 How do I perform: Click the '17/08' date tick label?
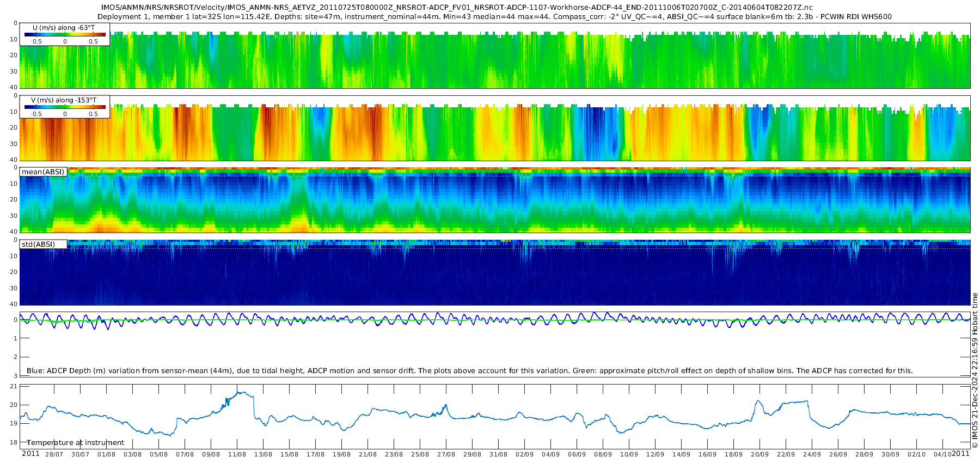[x=315, y=454]
